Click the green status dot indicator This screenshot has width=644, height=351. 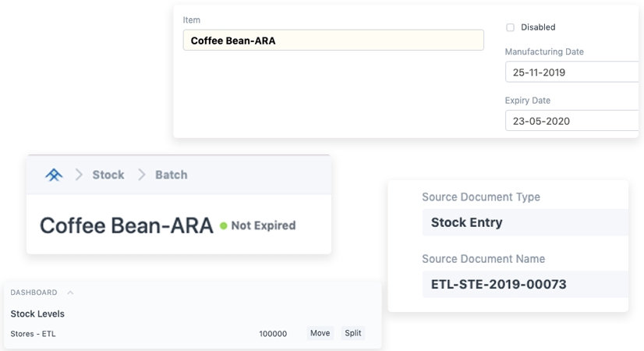pyautogui.click(x=223, y=226)
